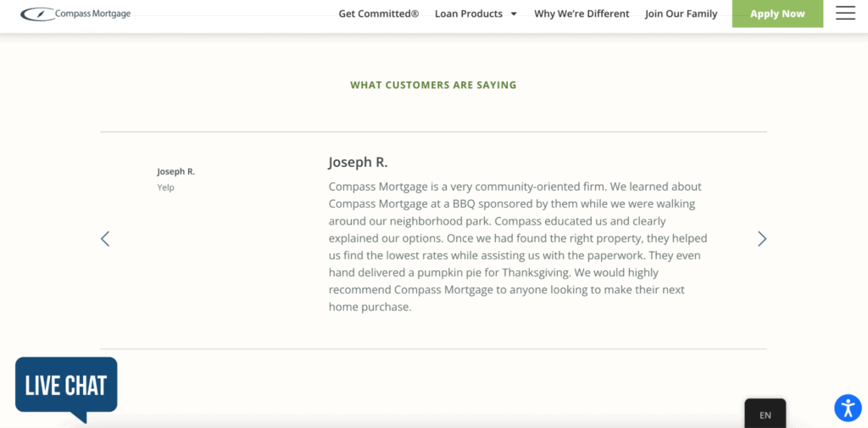Navigate to Join Our Family
Viewport: 868px width, 428px height.
pyautogui.click(x=681, y=14)
